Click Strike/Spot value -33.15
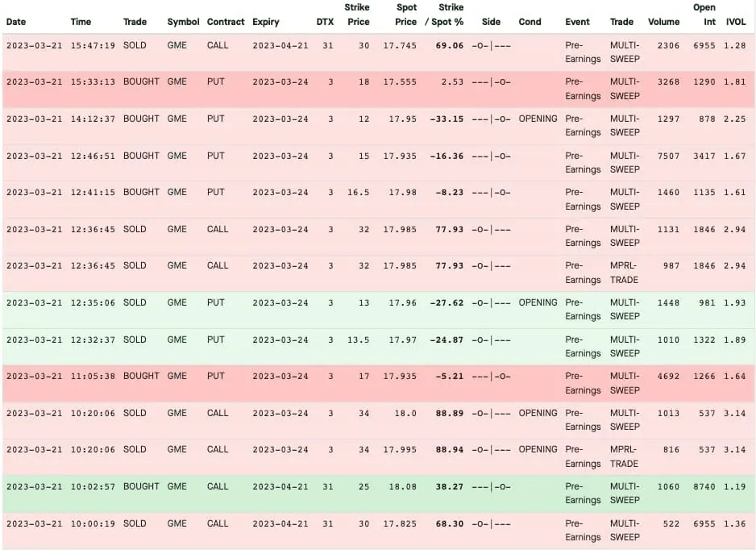The image size is (756, 550). 447,119
